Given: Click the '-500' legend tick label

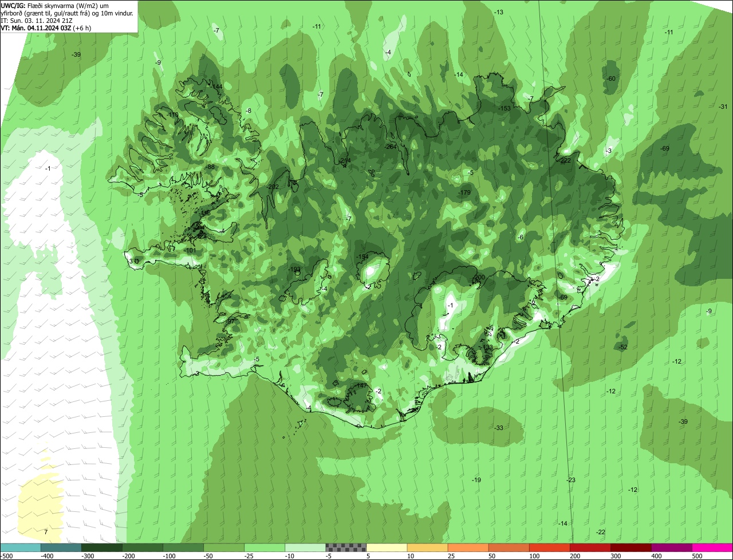Looking at the screenshot, I should (6, 556).
